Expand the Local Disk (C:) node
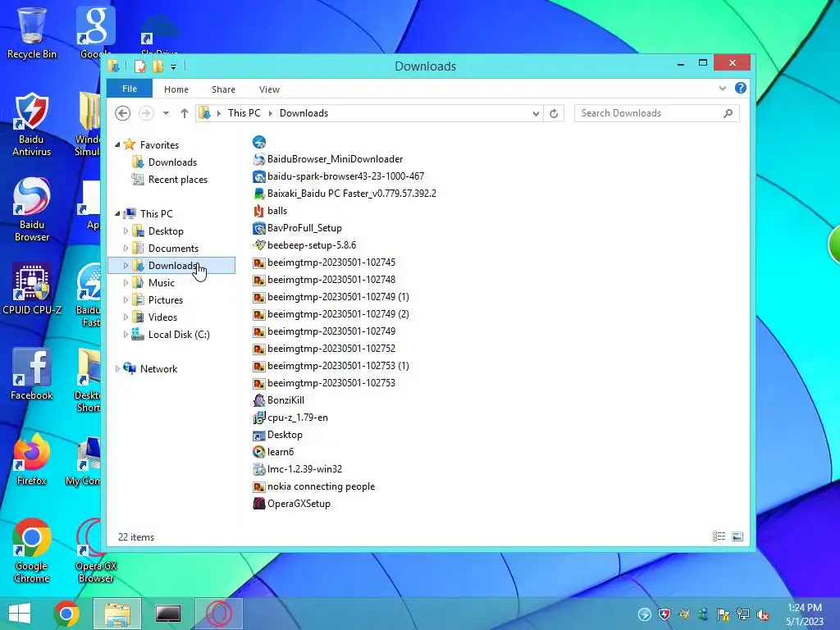 pos(126,335)
